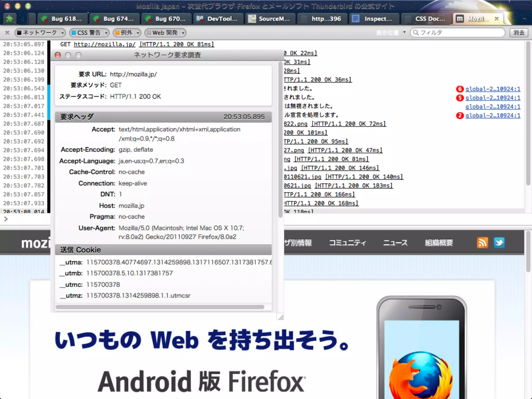Open the first global-2...10924:1 link

(x=493, y=89)
